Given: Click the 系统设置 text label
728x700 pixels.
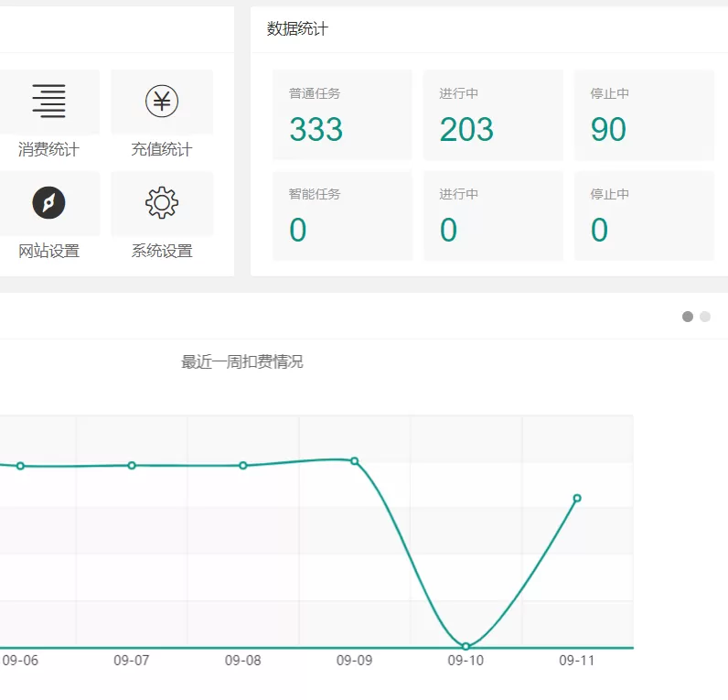Looking at the screenshot, I should (x=162, y=251).
